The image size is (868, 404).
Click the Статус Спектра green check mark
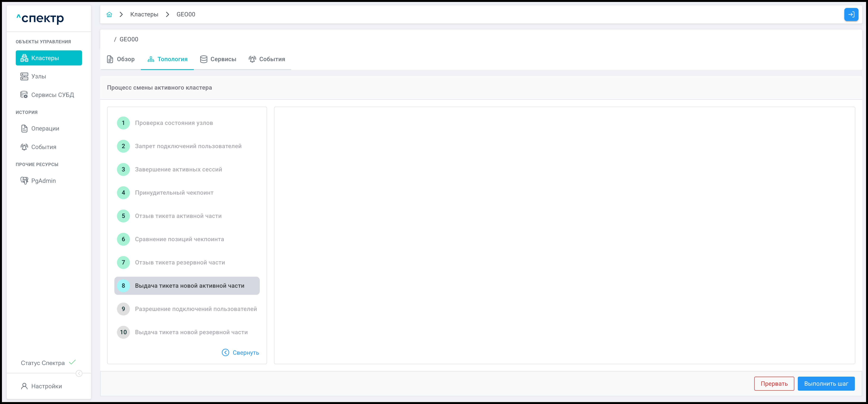point(72,363)
